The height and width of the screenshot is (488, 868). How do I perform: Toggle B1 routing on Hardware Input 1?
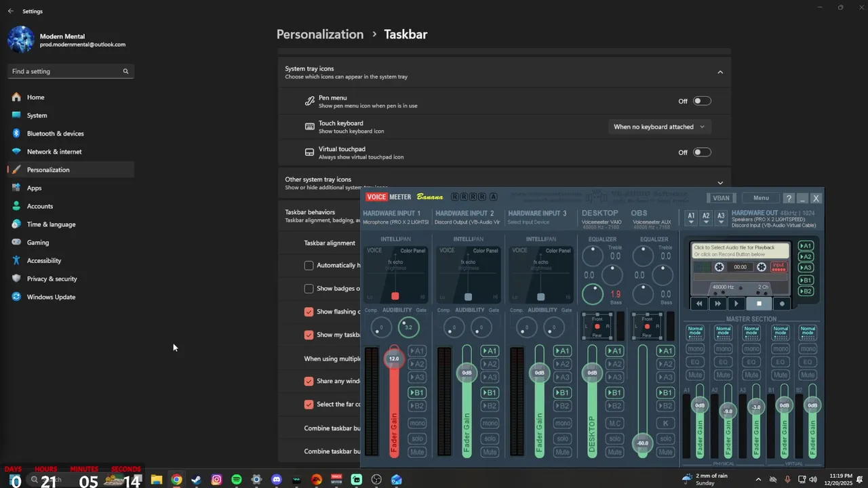pos(417,392)
